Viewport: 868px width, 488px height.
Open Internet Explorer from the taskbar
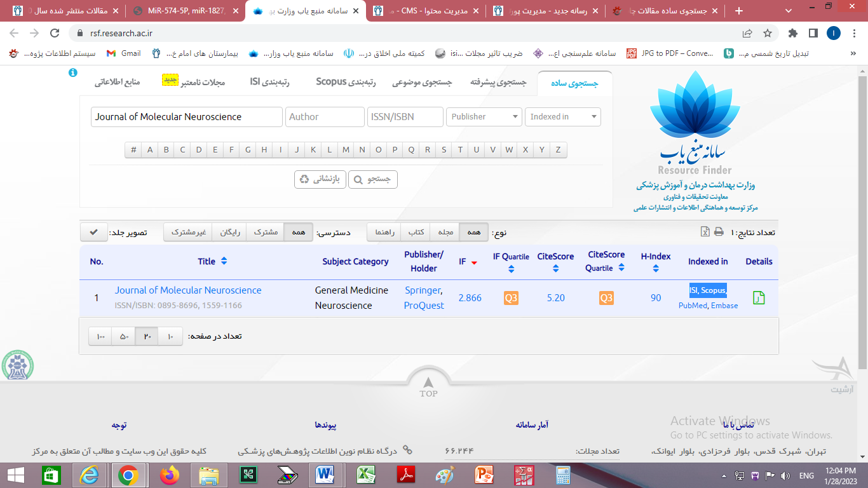[x=90, y=475]
